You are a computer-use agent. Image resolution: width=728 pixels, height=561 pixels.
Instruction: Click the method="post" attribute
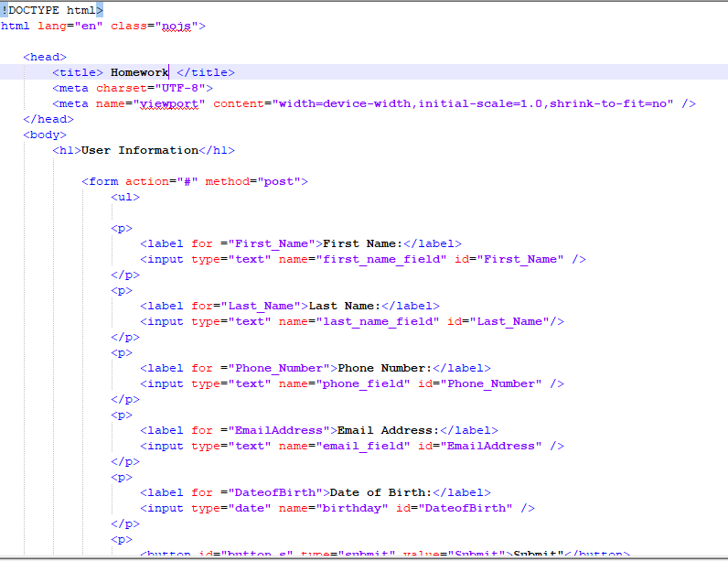(253, 181)
